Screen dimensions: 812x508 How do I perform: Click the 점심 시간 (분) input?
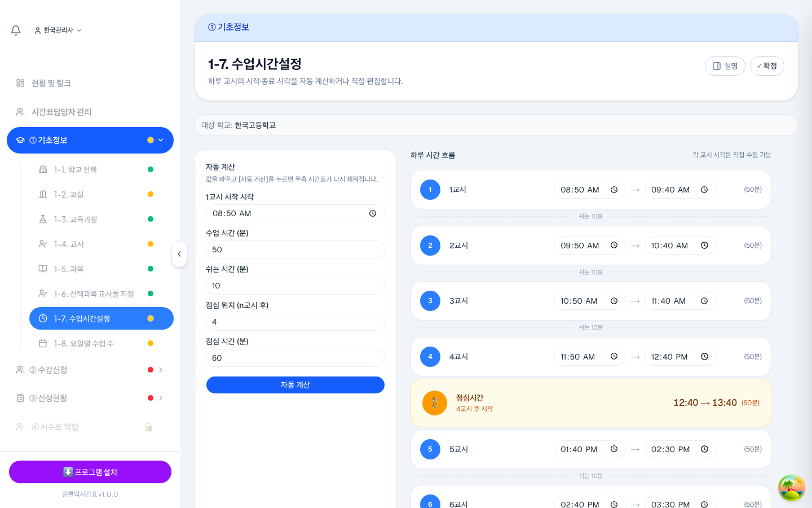[295, 358]
